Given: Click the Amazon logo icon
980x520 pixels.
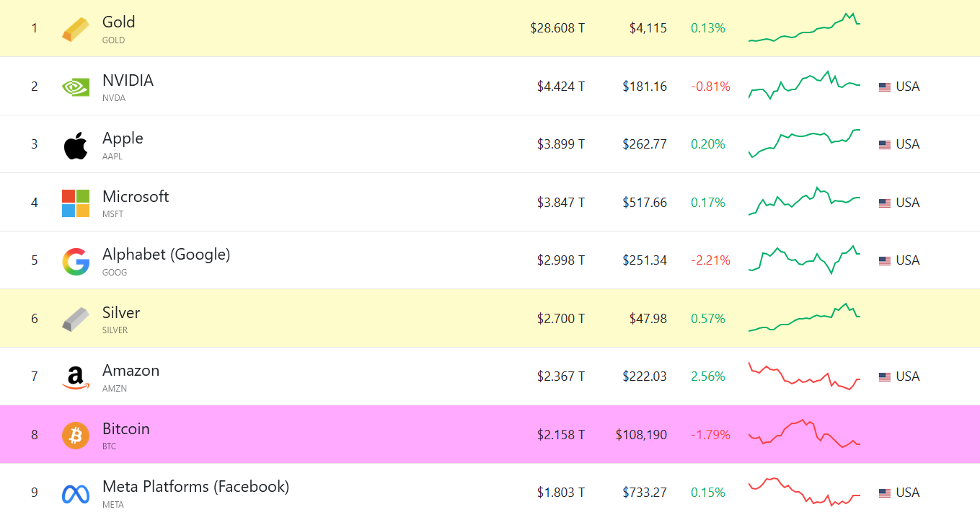Looking at the screenshot, I should (76, 378).
